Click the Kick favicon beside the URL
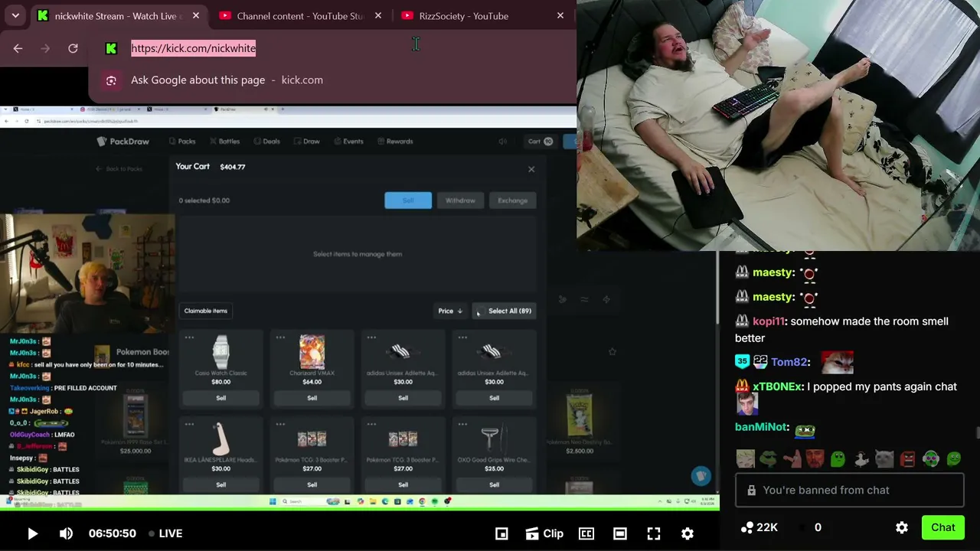The height and width of the screenshot is (551, 980). coord(111,48)
